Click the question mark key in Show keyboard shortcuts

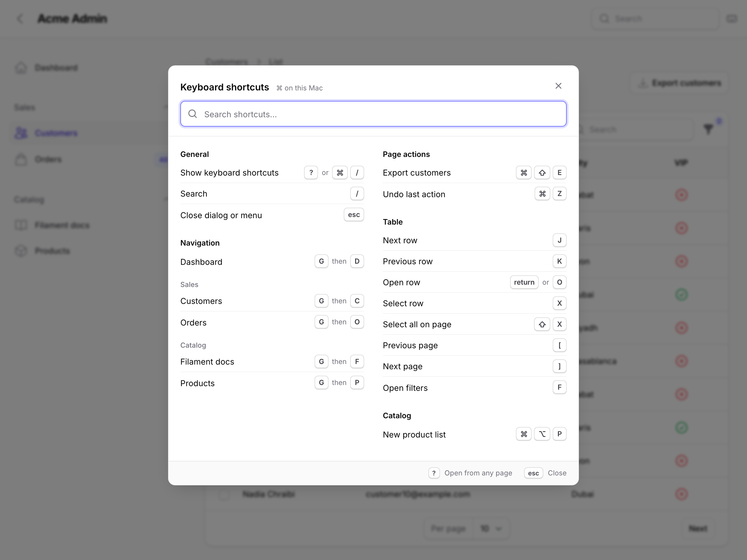(311, 173)
